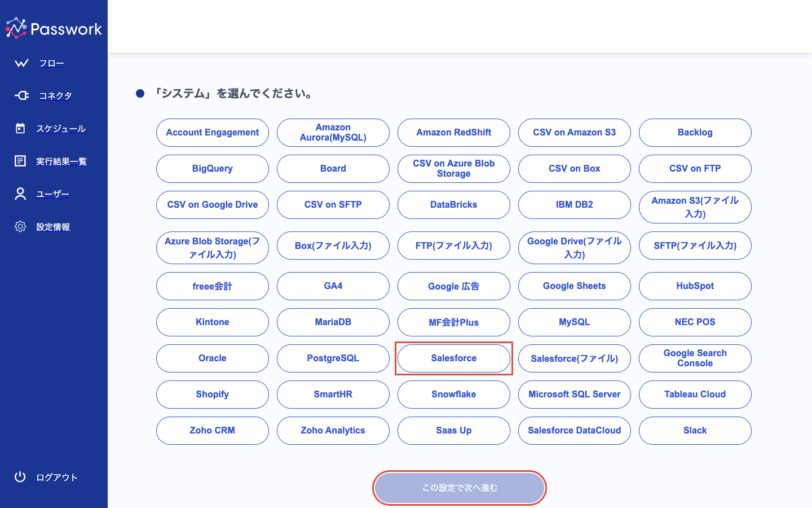Choose FTP(ファイル入力)
The height and width of the screenshot is (508, 812).
click(454, 246)
